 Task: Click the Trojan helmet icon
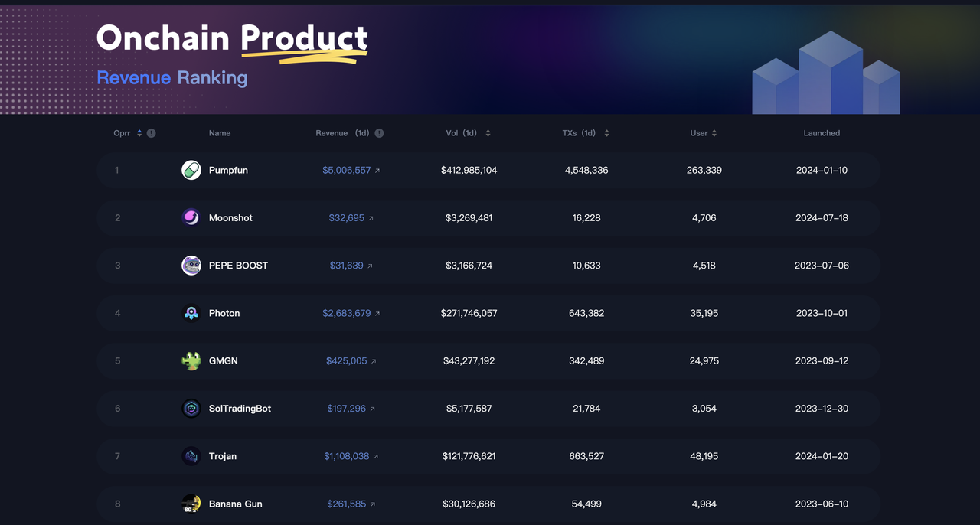pyautogui.click(x=191, y=456)
